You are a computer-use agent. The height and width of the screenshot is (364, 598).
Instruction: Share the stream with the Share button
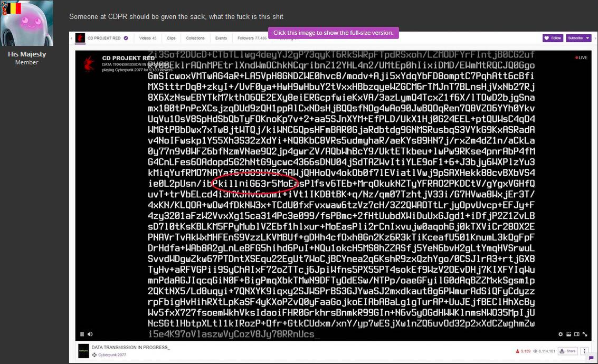click(x=568, y=351)
